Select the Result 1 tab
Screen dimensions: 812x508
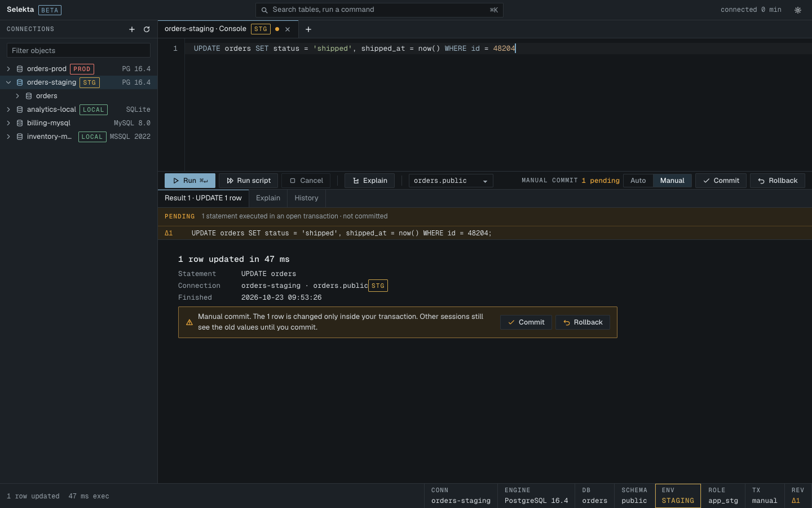tap(203, 198)
